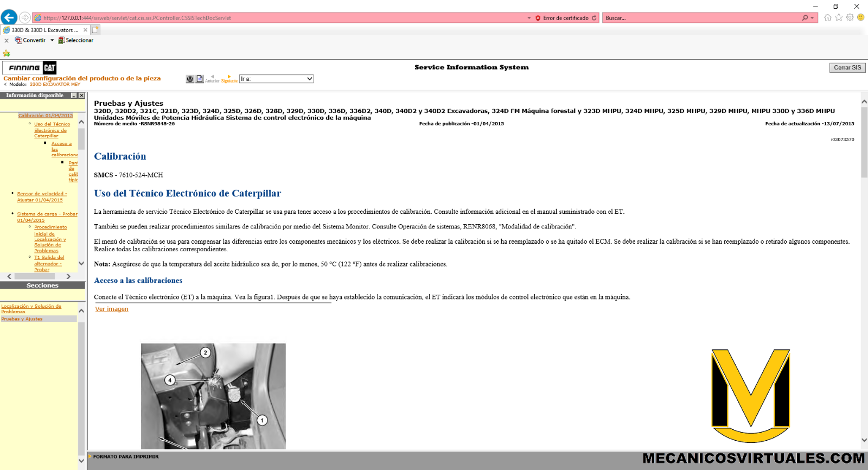Viewport: 868px width, 470px height.
Task: Click Secciones list scrollbar down arrow
Action: (x=81, y=461)
